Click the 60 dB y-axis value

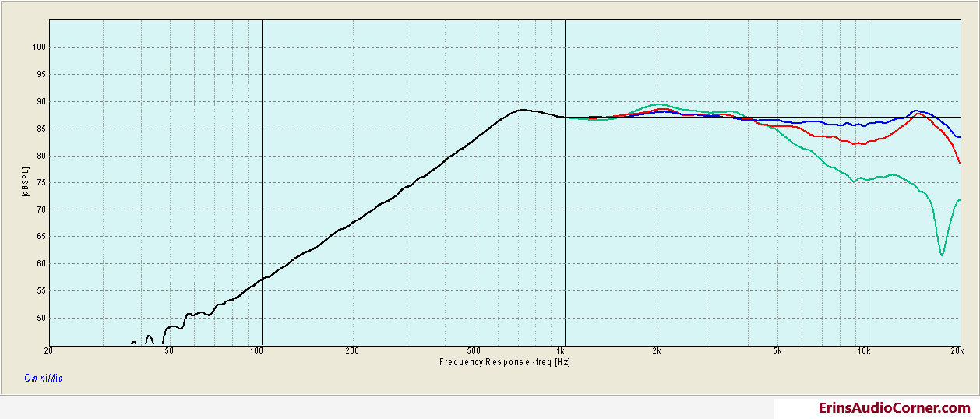point(43,264)
